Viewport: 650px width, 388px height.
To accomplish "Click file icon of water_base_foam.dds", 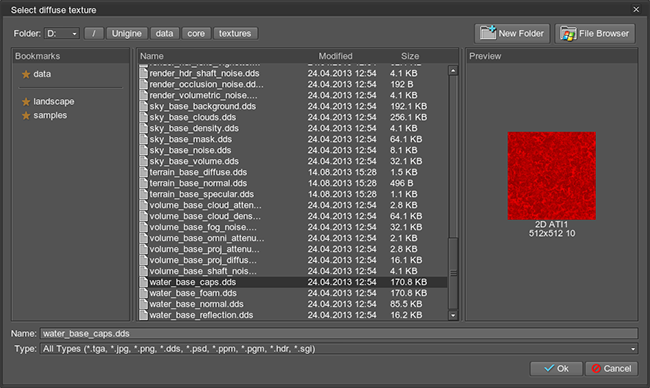I will [x=143, y=293].
